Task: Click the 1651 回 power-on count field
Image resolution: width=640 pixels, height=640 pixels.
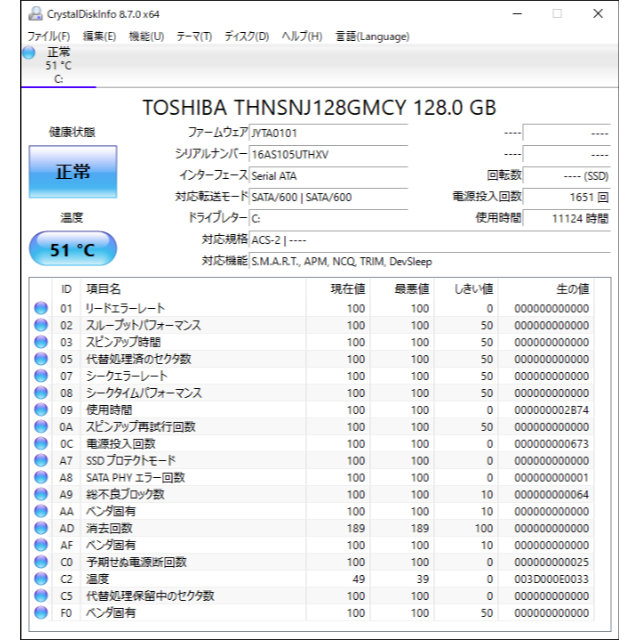Action: pyautogui.click(x=567, y=197)
